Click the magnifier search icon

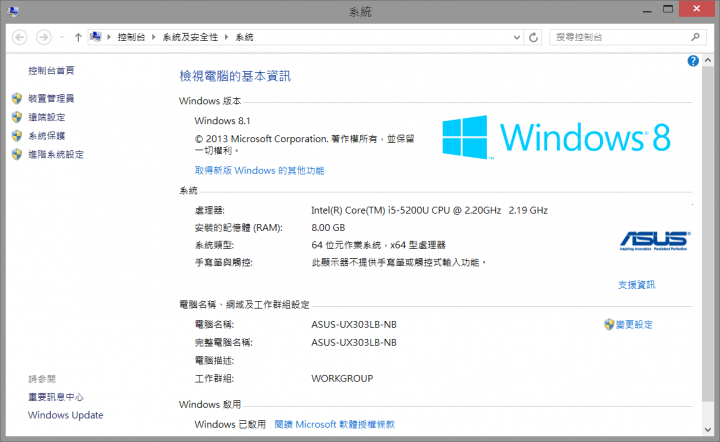click(696, 37)
